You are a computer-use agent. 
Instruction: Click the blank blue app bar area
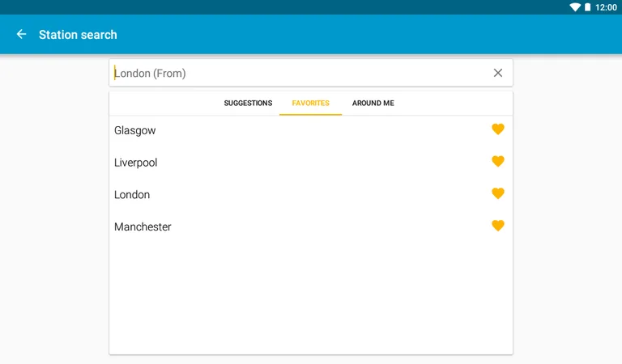364,35
